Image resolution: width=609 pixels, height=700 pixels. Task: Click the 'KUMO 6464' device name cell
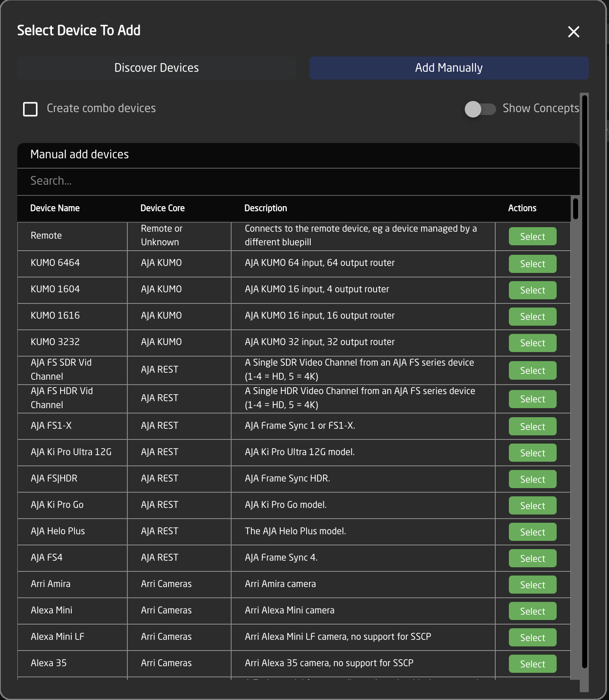tap(72, 263)
